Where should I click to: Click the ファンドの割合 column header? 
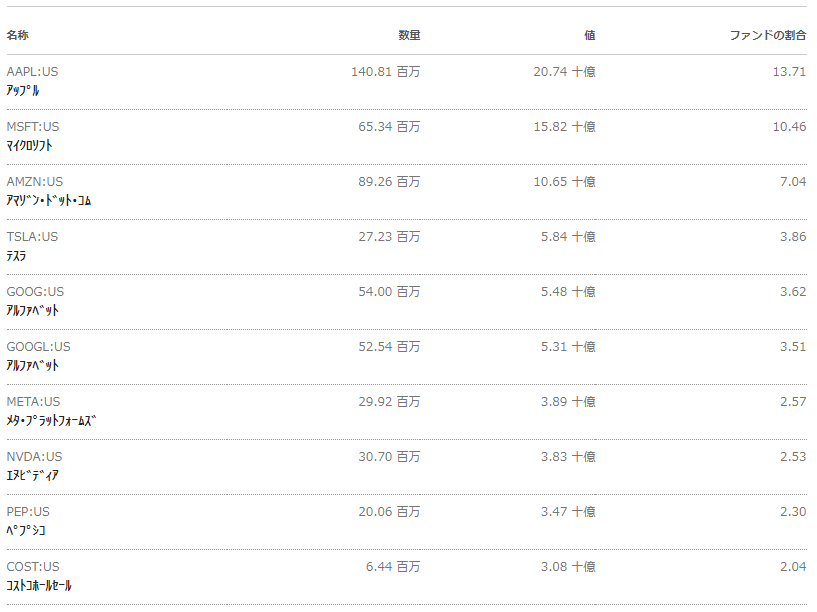[x=768, y=35]
